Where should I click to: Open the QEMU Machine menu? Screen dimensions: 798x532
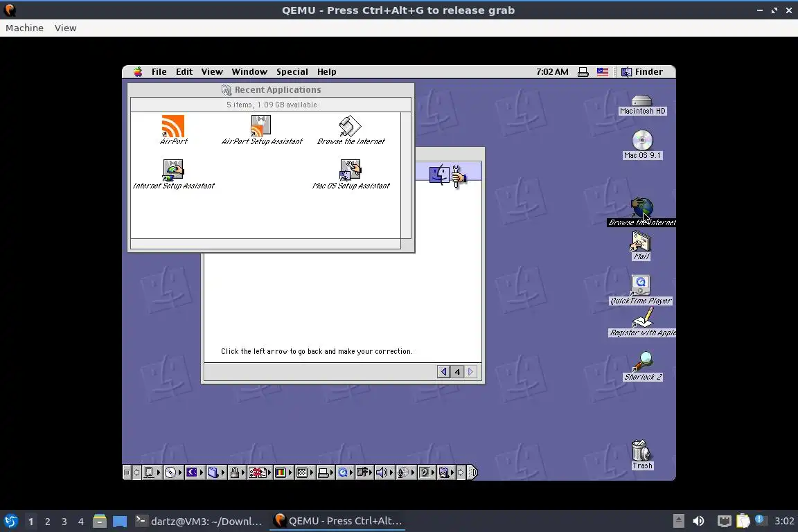coord(24,28)
